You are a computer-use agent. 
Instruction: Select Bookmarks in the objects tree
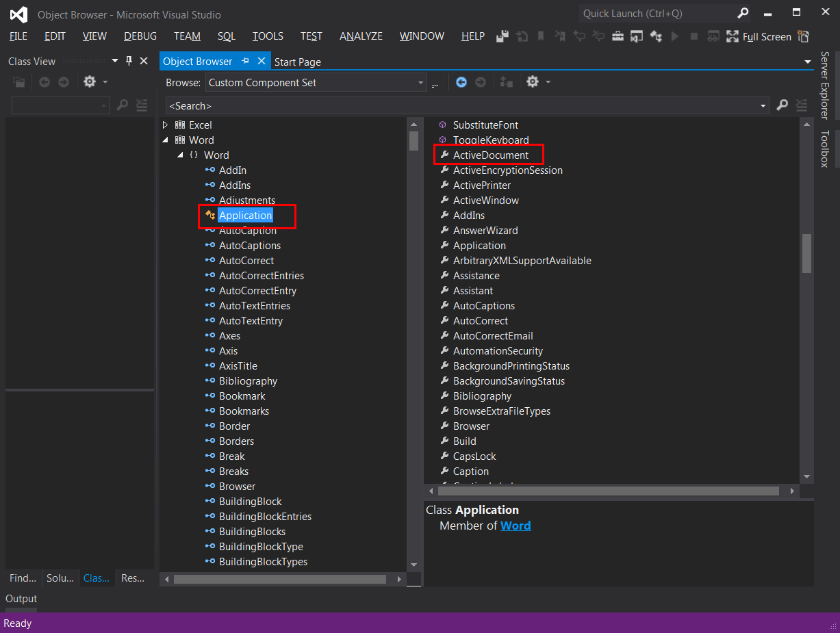244,411
